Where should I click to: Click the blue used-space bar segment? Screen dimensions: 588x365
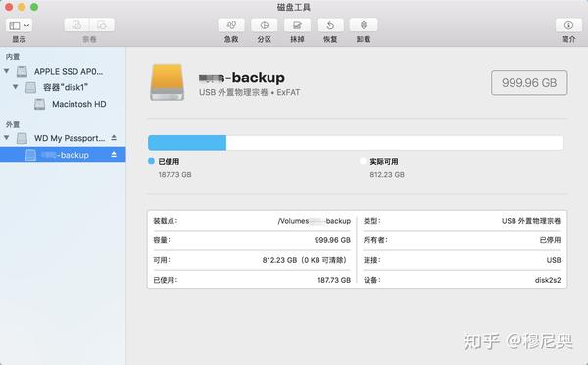coord(187,143)
